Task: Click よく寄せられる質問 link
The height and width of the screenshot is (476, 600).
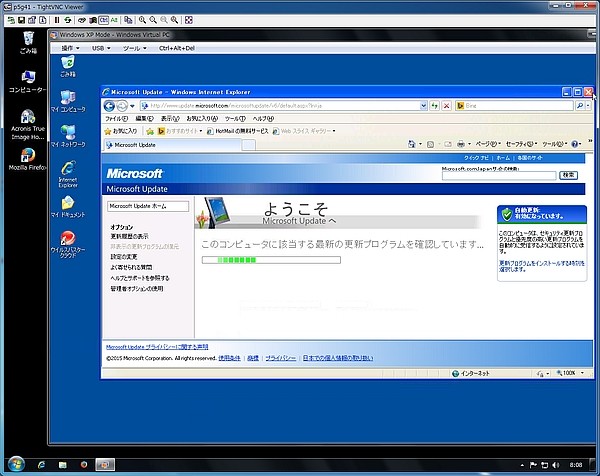Action: [x=131, y=267]
